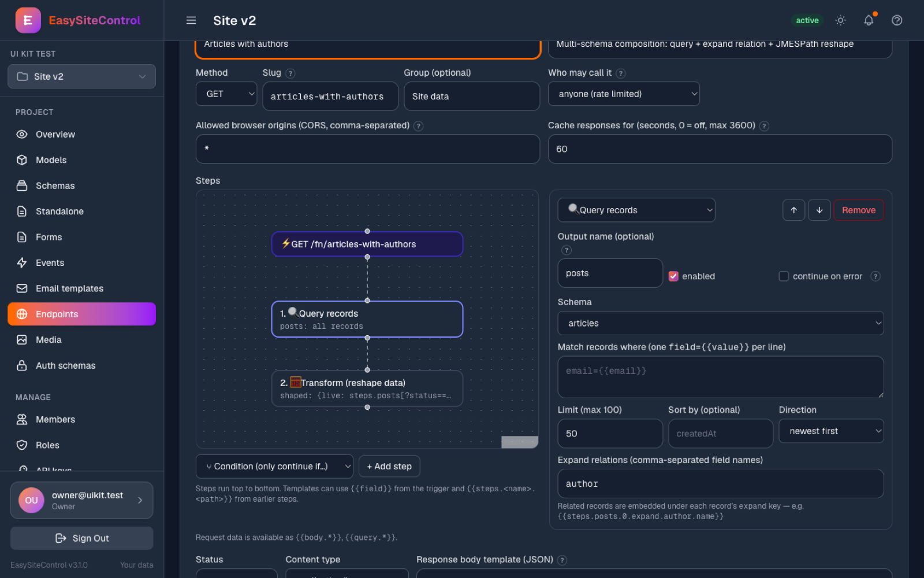Move the step down with the arrow
The image size is (924, 578).
click(819, 210)
